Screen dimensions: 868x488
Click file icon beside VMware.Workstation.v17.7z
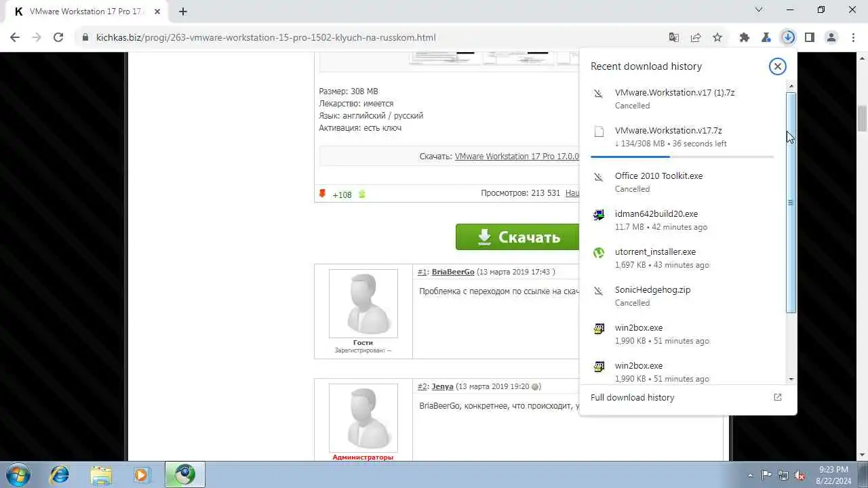coord(598,131)
